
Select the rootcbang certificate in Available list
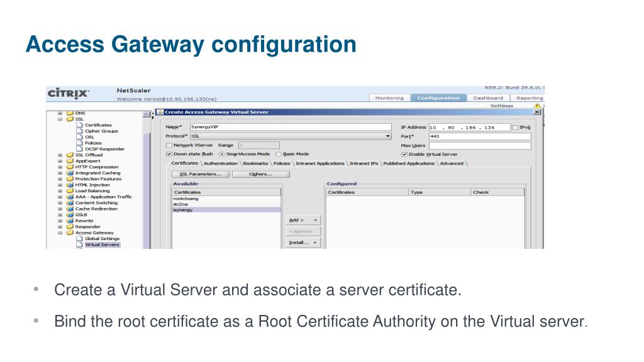click(x=226, y=199)
